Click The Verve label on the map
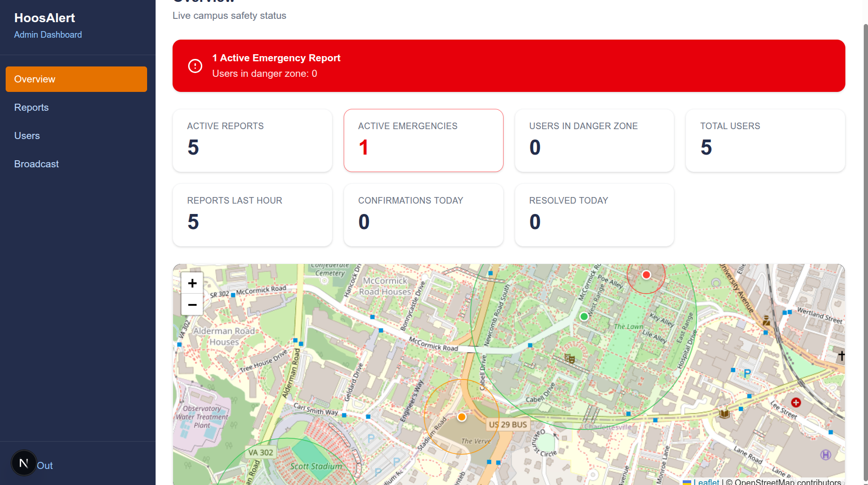This screenshot has width=868, height=485. (476, 441)
